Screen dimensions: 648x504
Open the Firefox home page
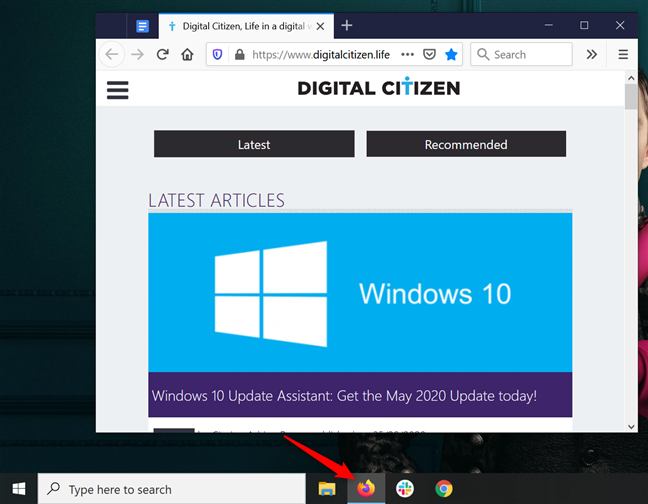[187, 54]
